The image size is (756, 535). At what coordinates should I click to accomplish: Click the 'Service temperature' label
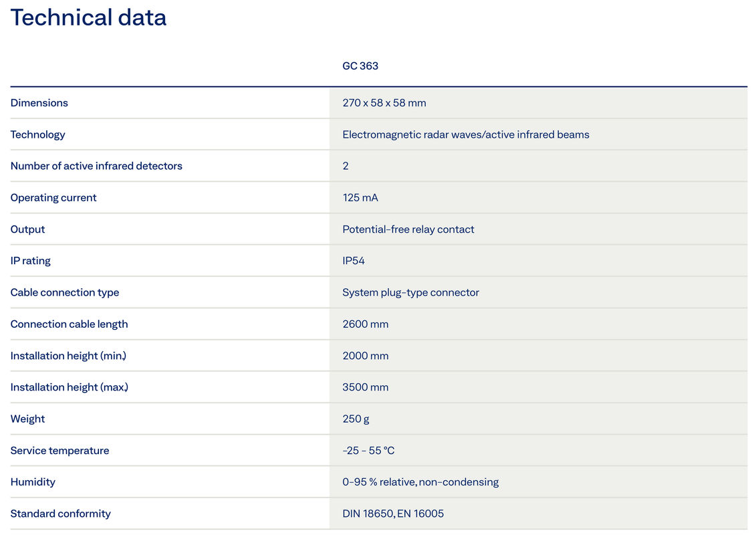[59, 451]
